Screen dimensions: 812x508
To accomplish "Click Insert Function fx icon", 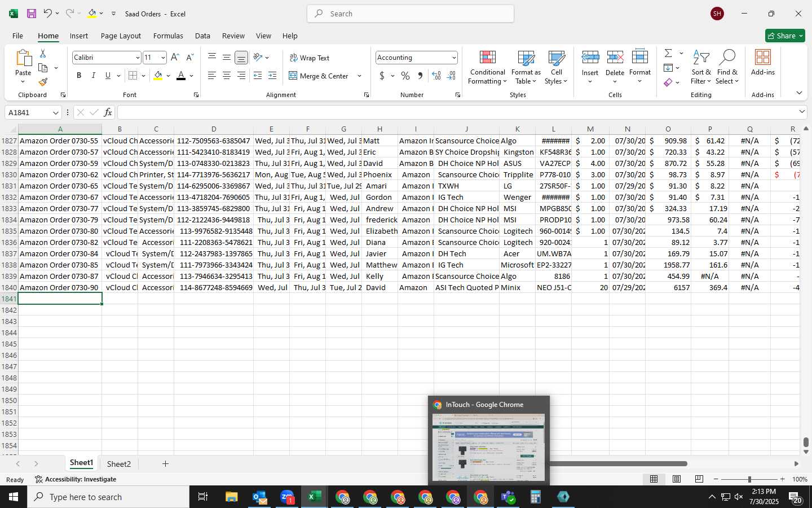I will pyautogui.click(x=108, y=112).
